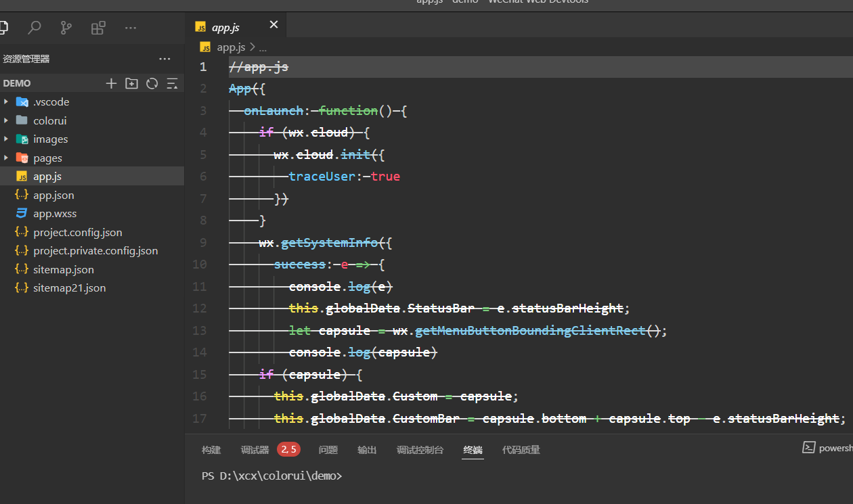This screenshot has width=853, height=504.
Task: Switch to the 问题 panel tab
Action: [x=328, y=450]
